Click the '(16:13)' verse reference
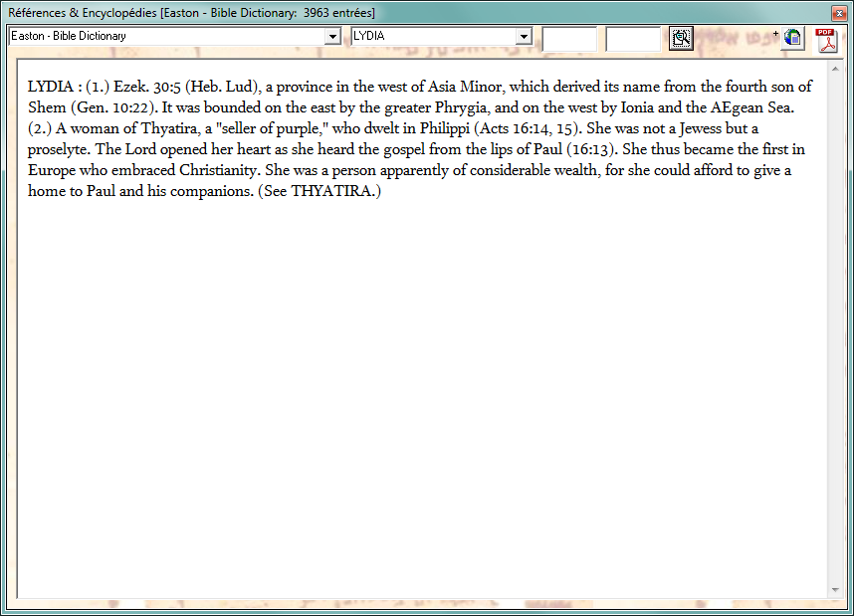 (x=591, y=150)
